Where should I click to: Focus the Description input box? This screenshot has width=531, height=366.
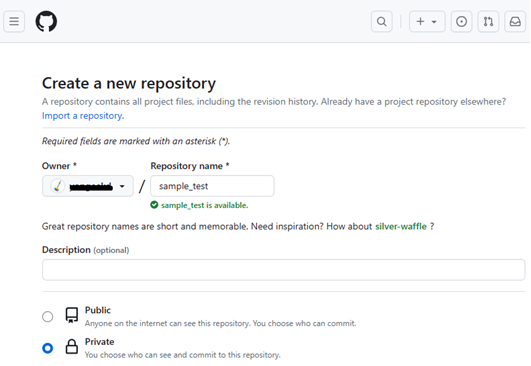283,270
